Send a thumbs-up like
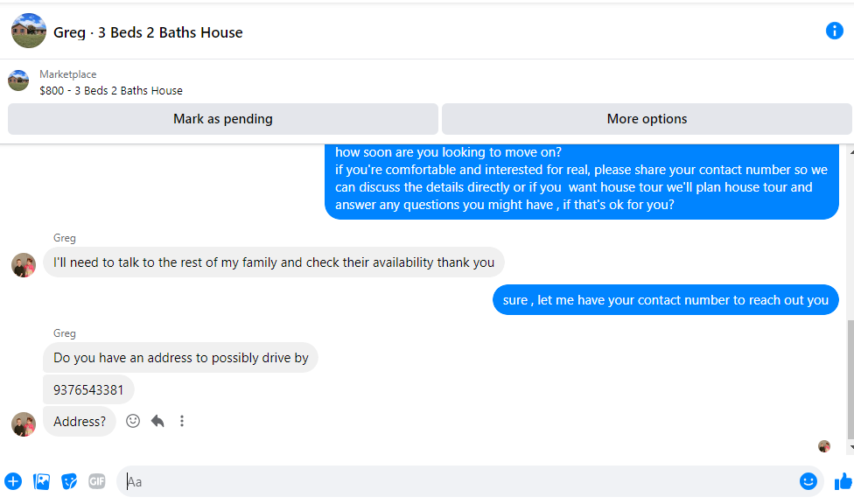 tap(843, 481)
